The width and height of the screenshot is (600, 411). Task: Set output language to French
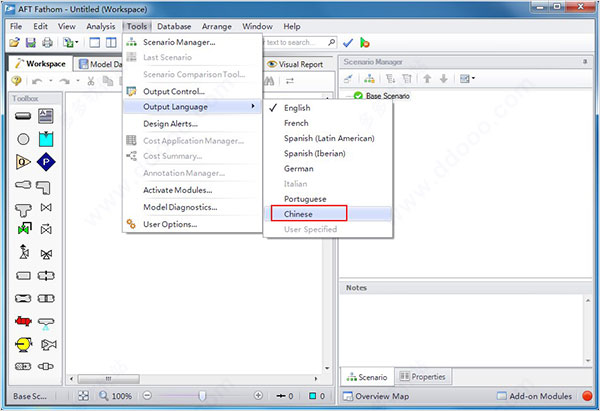point(328,123)
